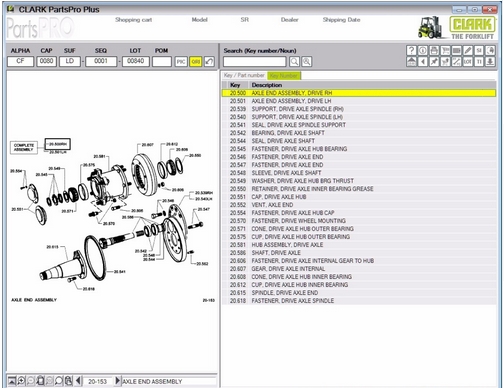Click the top-right toolbar icon after SI

pos(490,51)
